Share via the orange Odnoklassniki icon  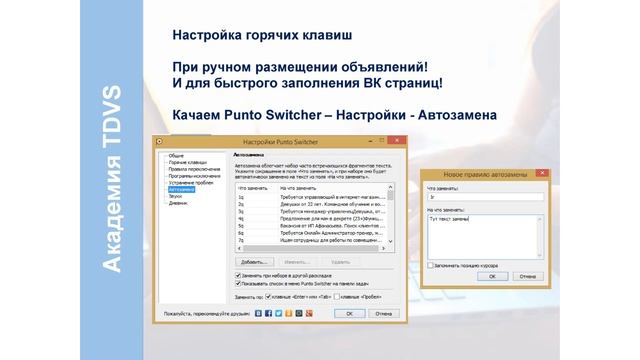[x=289, y=313]
